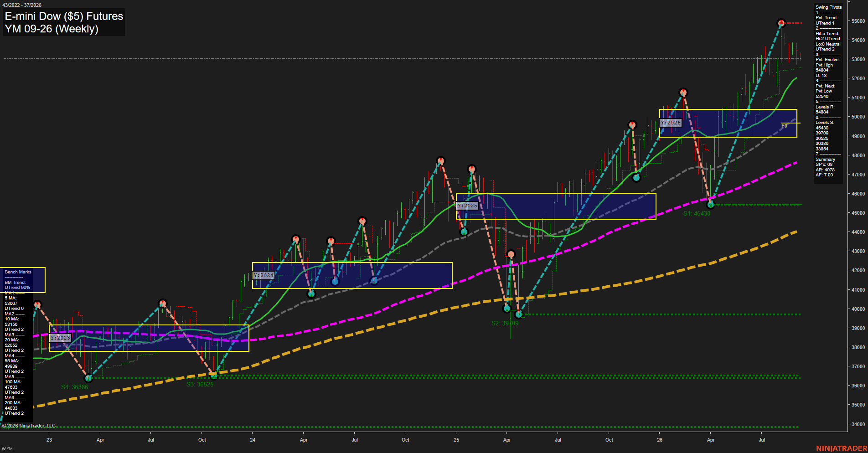Screen dimensions: 868x453
Task: Click the © 2026 NinjaTrader, LLC copyright text
Action: pyautogui.click(x=29, y=426)
